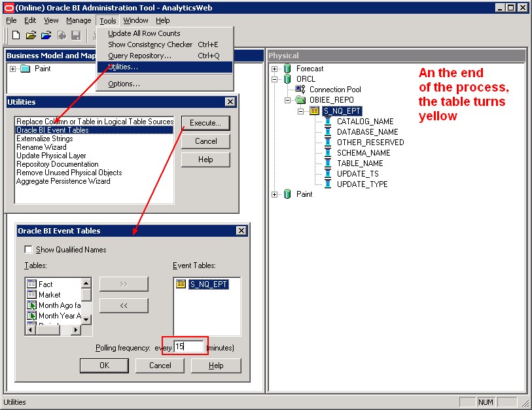The width and height of the screenshot is (532, 410).
Task: Click the Tables list vertical scrollbar thumb
Action: (86, 294)
